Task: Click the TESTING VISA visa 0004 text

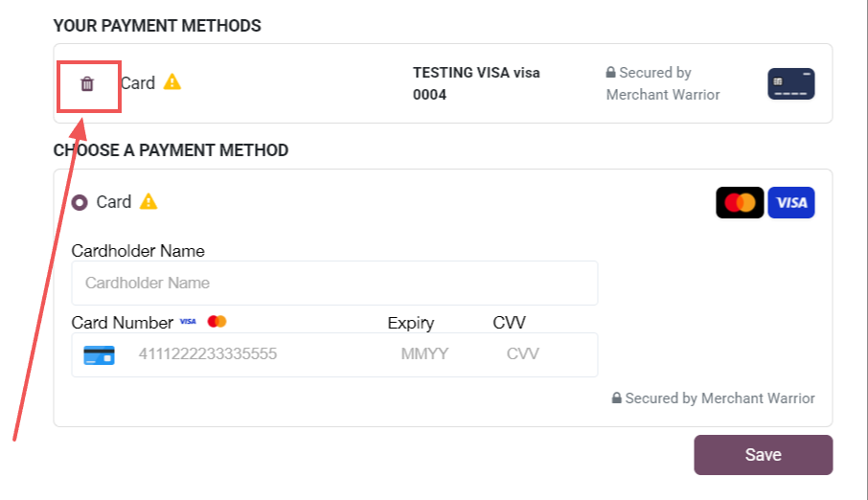Action: point(476,83)
